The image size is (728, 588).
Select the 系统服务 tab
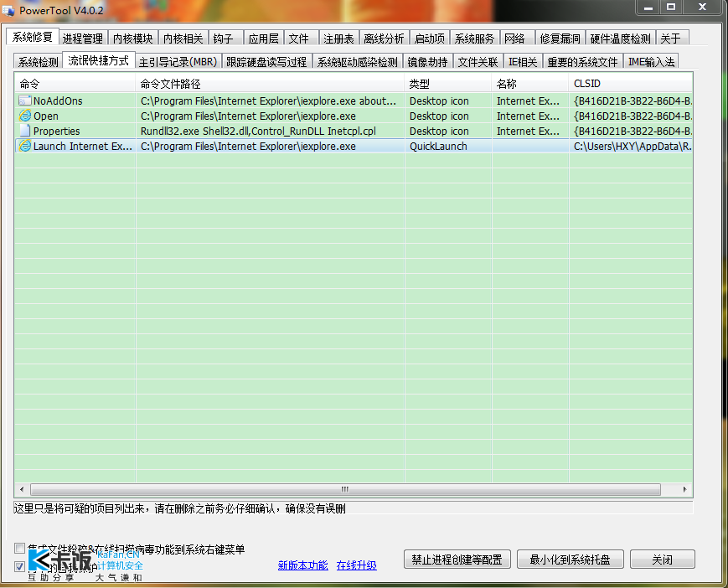[474, 39]
